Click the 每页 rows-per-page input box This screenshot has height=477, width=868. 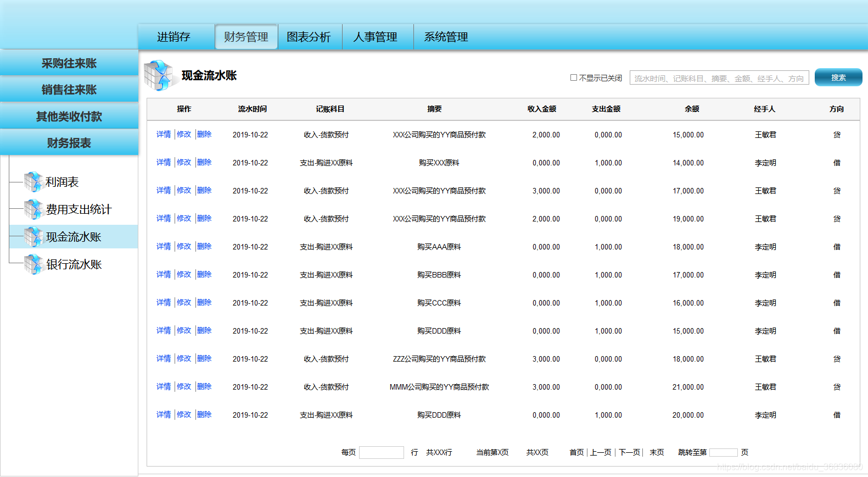[x=382, y=452]
